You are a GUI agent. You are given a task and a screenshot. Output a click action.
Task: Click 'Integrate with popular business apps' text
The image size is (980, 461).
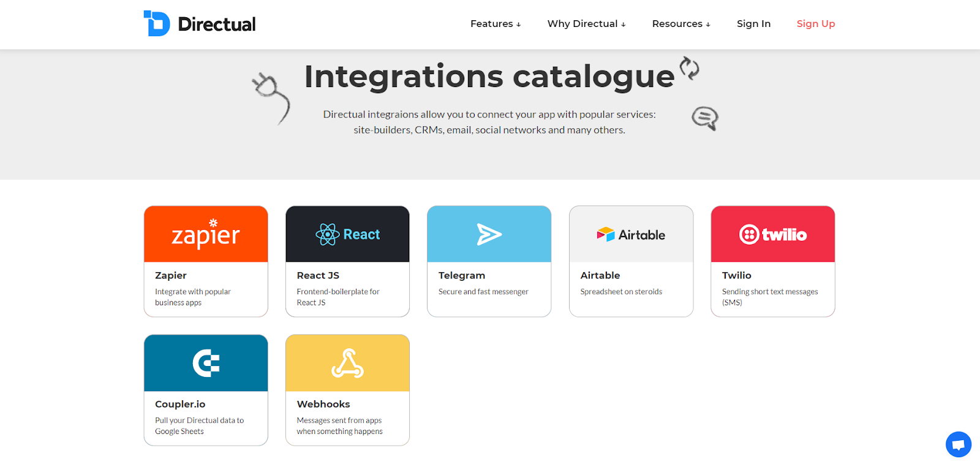pos(193,297)
